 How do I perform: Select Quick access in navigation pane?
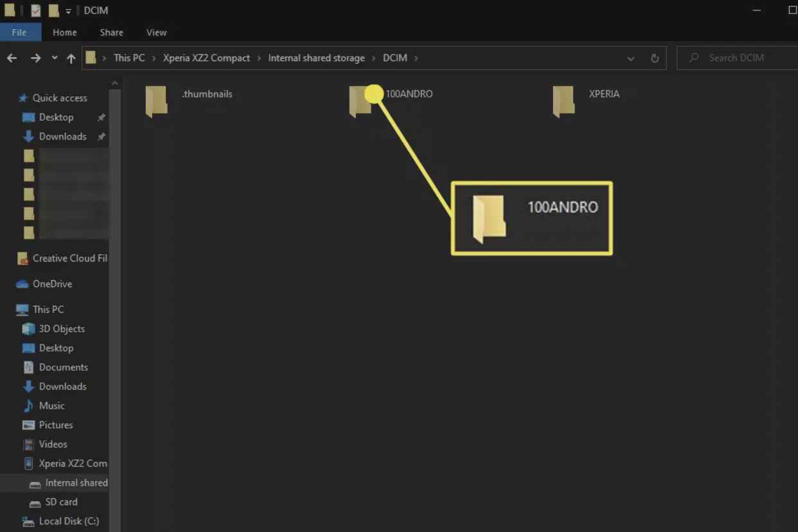60,98
